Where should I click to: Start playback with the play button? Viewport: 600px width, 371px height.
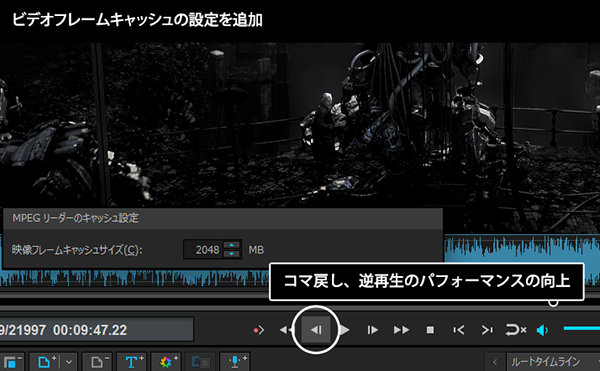click(x=344, y=330)
